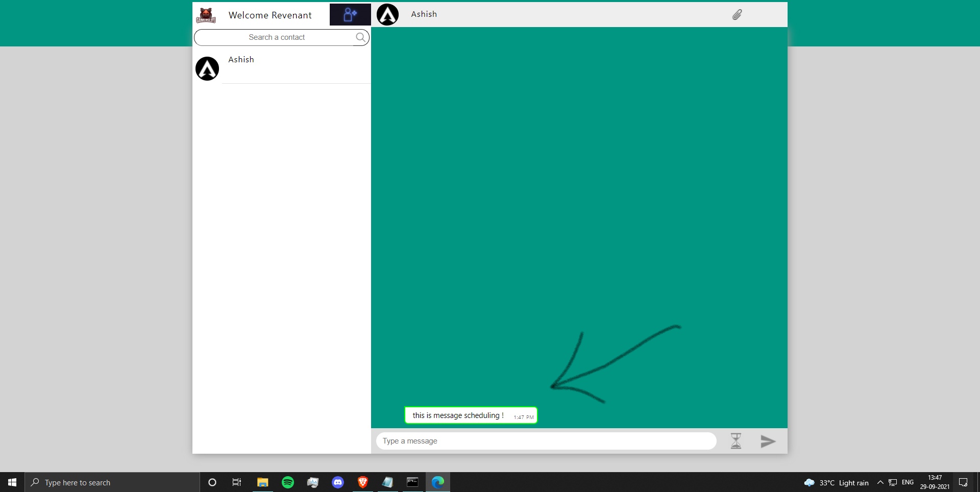Open the clock and calendar flyout
The image size is (980, 492).
934,482
